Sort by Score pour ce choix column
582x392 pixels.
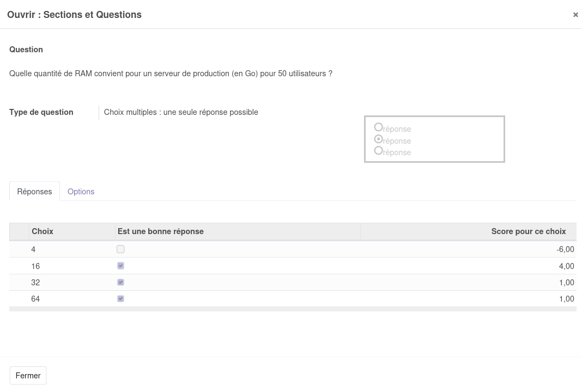(528, 231)
